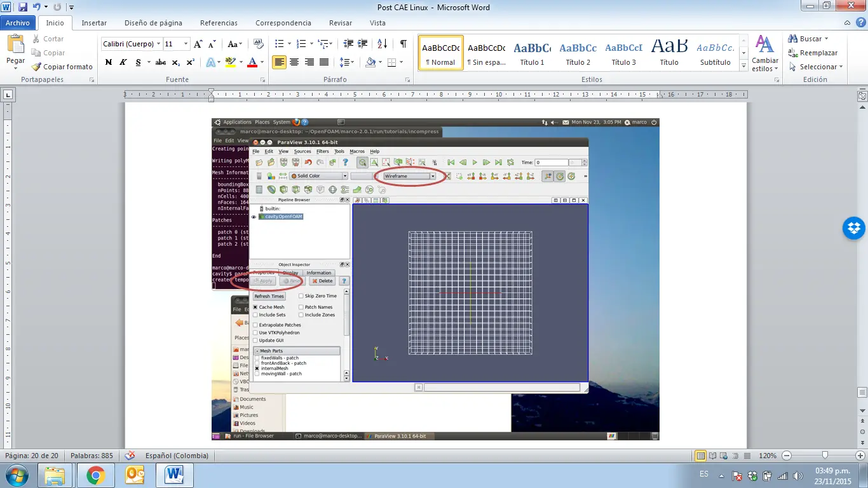
Task: Toggle underline formatting (S)
Action: [x=139, y=62]
